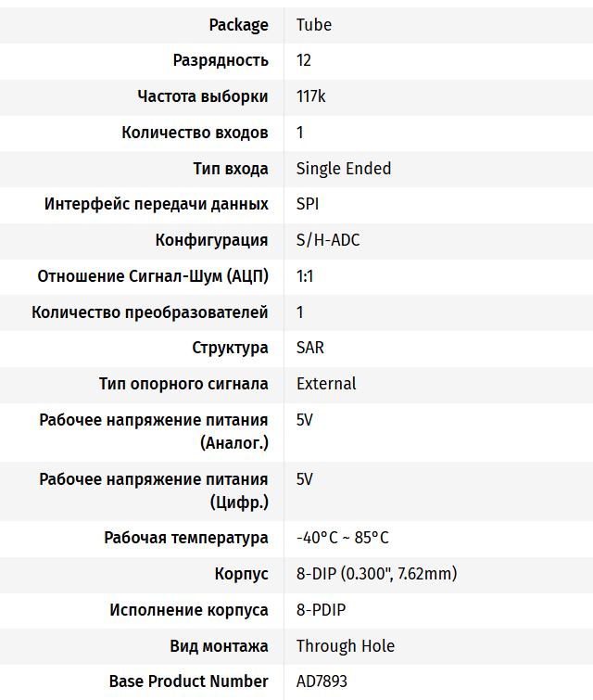
Task: Click the 'Tube' package value
Action: tap(313, 25)
